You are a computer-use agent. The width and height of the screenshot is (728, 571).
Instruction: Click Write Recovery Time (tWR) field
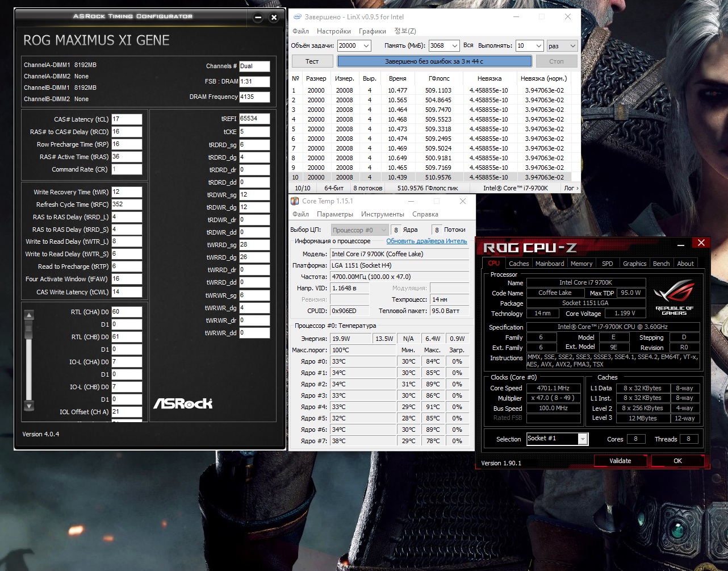click(x=127, y=192)
